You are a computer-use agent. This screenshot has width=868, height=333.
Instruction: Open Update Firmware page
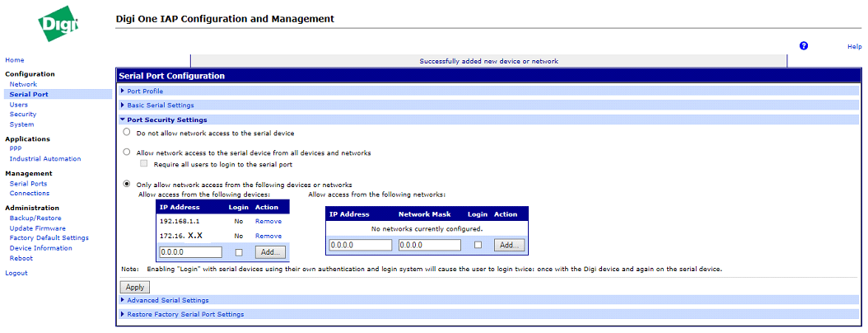click(38, 228)
